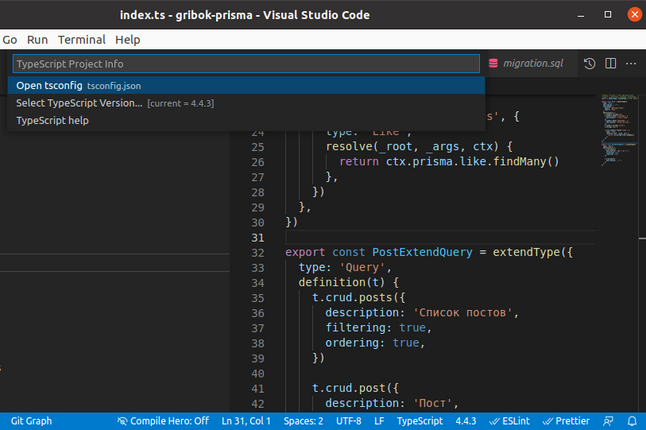The width and height of the screenshot is (646, 430).
Task: Click 'extendType' call on line 32
Action: click(x=527, y=252)
